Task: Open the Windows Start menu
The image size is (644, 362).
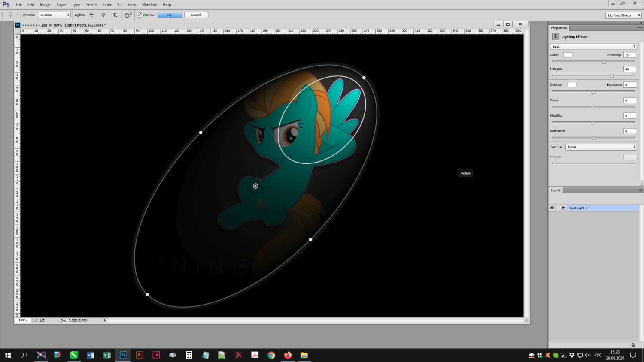Action: pos(8,355)
